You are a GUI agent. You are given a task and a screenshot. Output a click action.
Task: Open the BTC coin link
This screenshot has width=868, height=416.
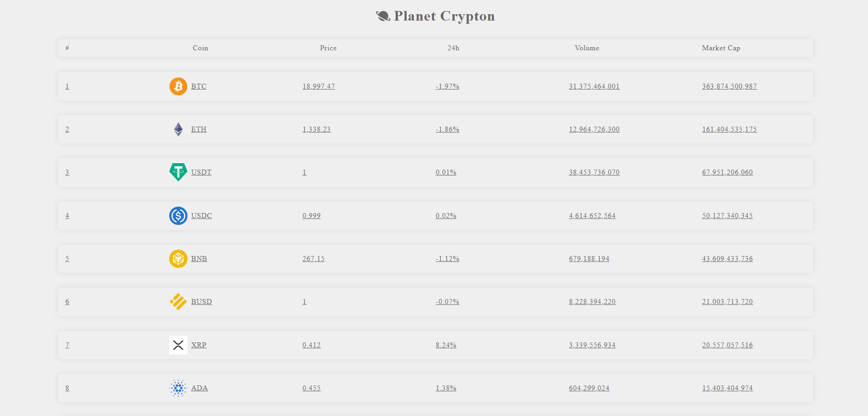[198, 86]
